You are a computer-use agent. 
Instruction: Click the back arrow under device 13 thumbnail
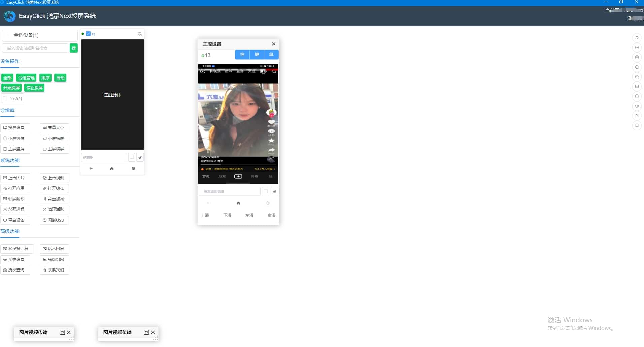91,169
